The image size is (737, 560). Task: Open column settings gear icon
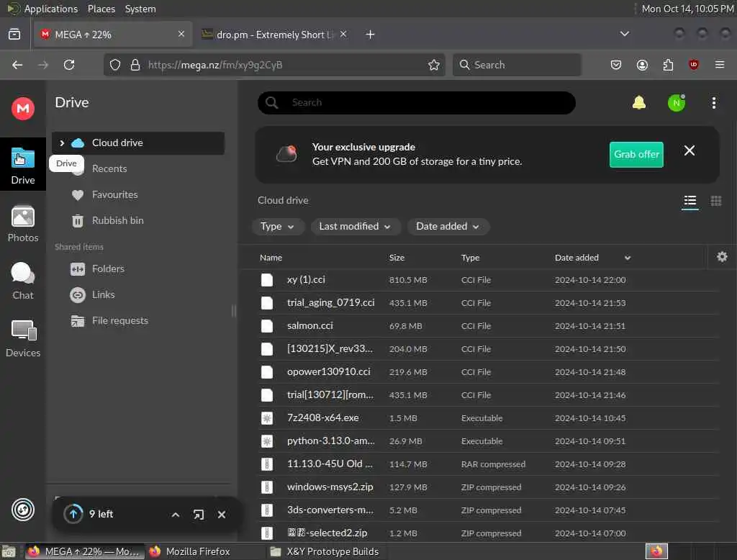722,257
